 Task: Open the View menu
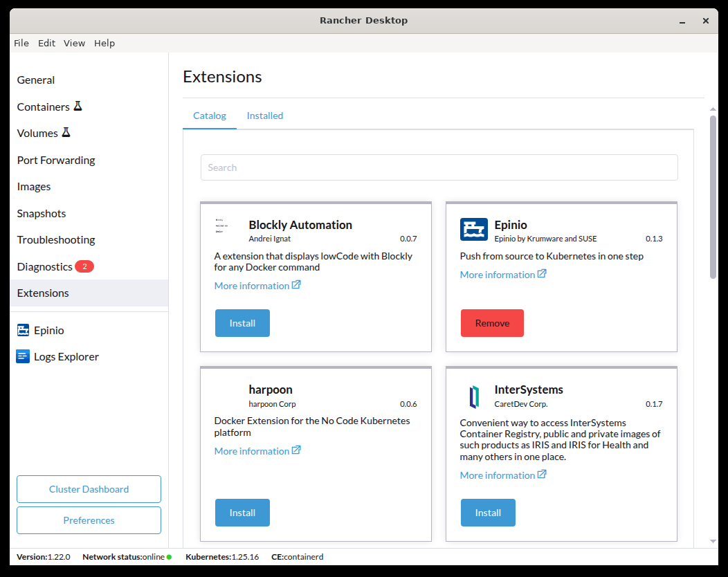pyautogui.click(x=74, y=43)
